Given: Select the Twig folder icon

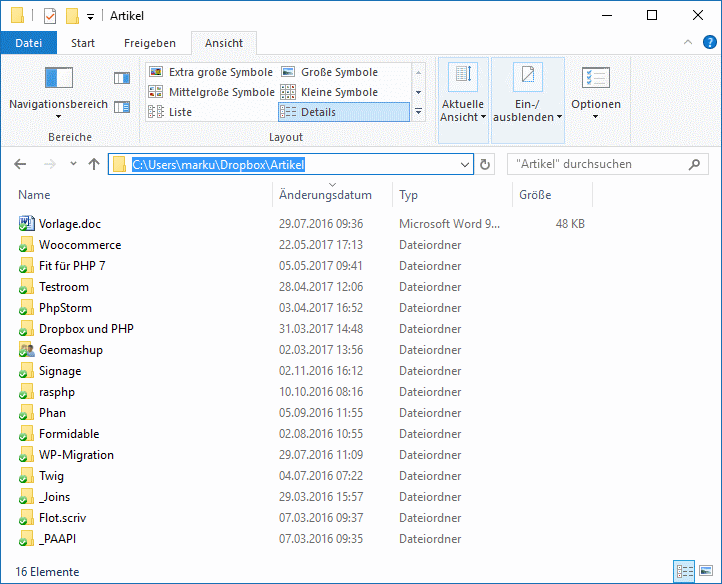Looking at the screenshot, I should pyautogui.click(x=26, y=476).
